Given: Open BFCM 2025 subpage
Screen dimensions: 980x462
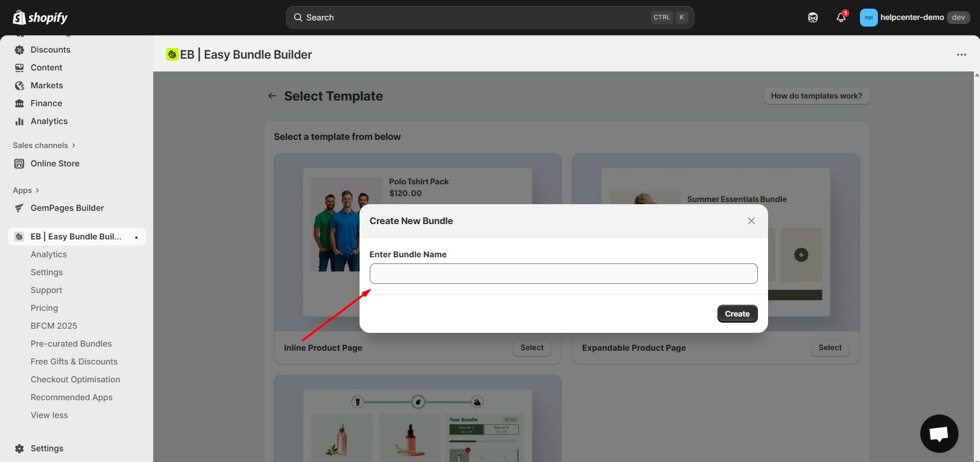Looking at the screenshot, I should (x=54, y=326).
